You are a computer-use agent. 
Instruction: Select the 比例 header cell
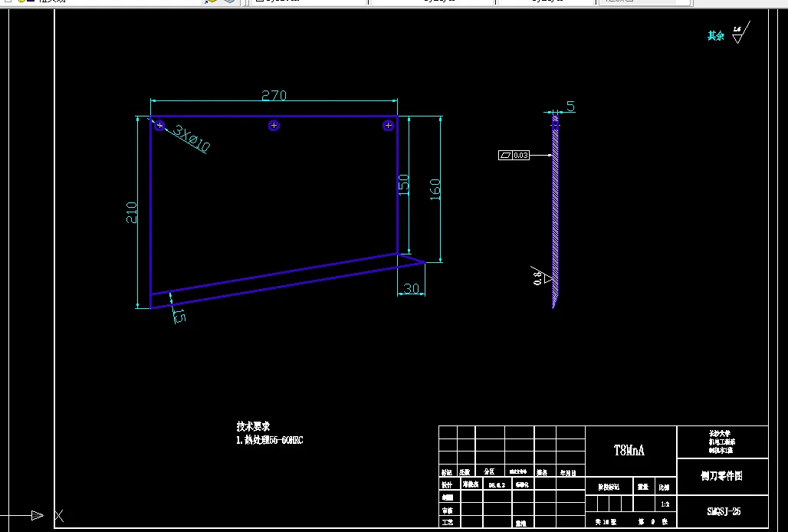coord(664,488)
